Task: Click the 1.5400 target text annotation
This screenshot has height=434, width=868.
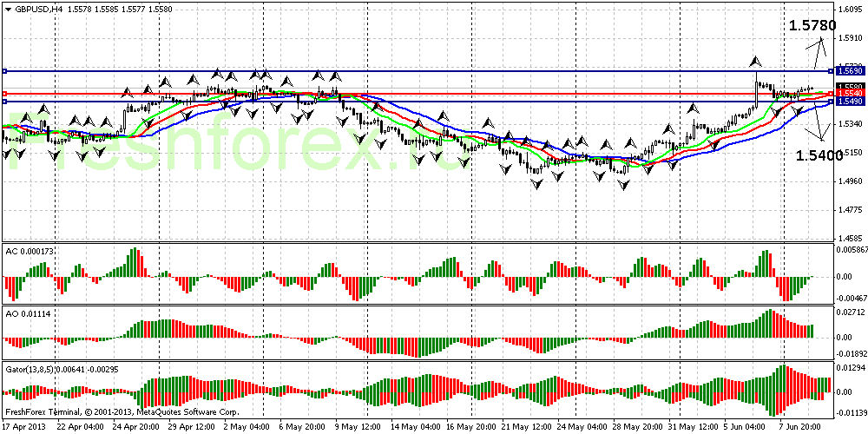Action: click(x=819, y=155)
